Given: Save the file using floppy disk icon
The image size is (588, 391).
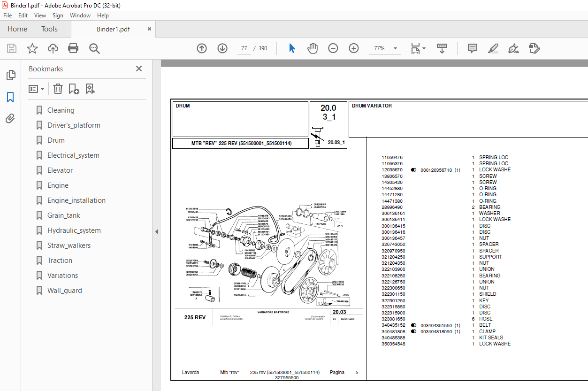Looking at the screenshot, I should pos(12,48).
